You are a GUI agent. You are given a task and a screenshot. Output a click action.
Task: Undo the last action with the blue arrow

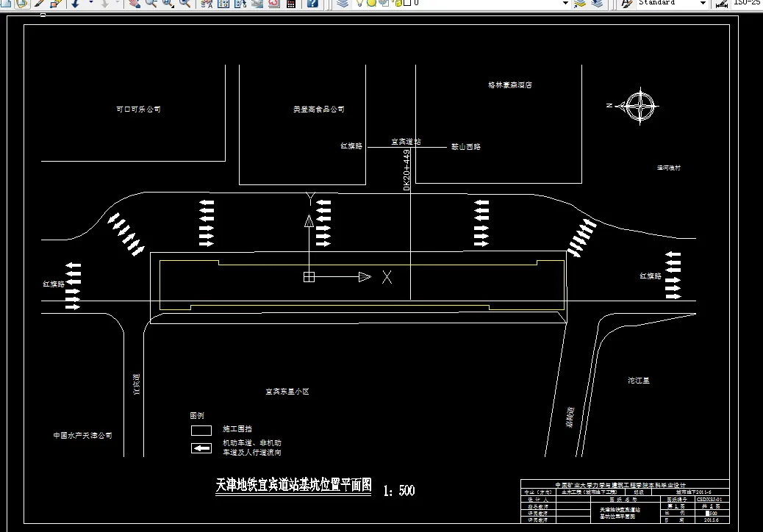tap(76, 3)
